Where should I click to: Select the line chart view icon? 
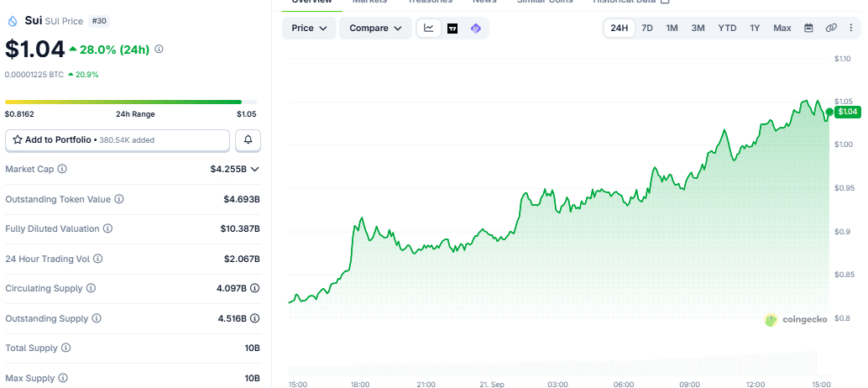tap(429, 29)
